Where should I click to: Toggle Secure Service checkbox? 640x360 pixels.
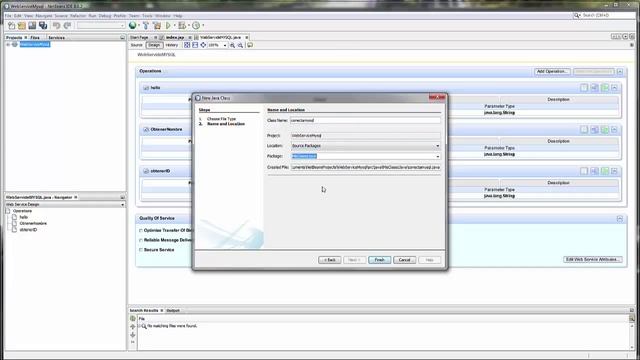point(141,250)
